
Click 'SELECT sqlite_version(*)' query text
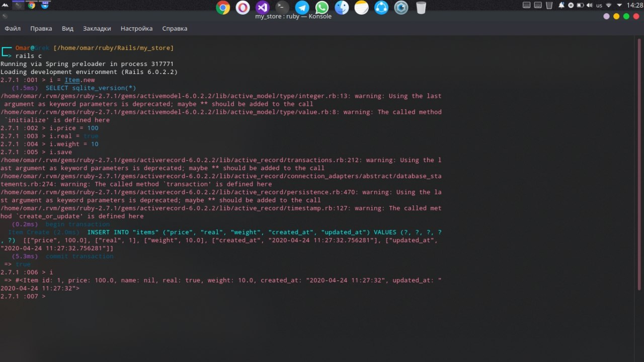pos(91,88)
